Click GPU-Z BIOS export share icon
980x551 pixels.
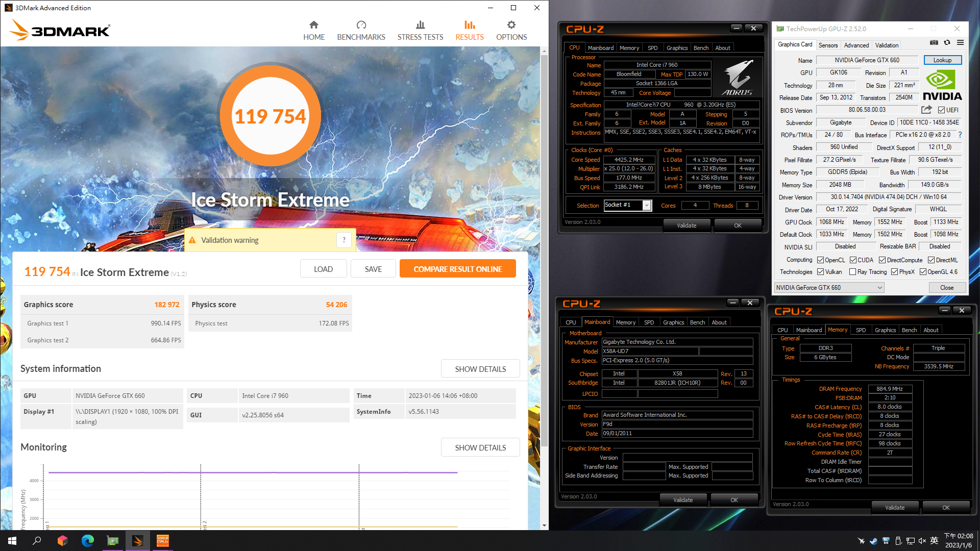[x=926, y=110]
